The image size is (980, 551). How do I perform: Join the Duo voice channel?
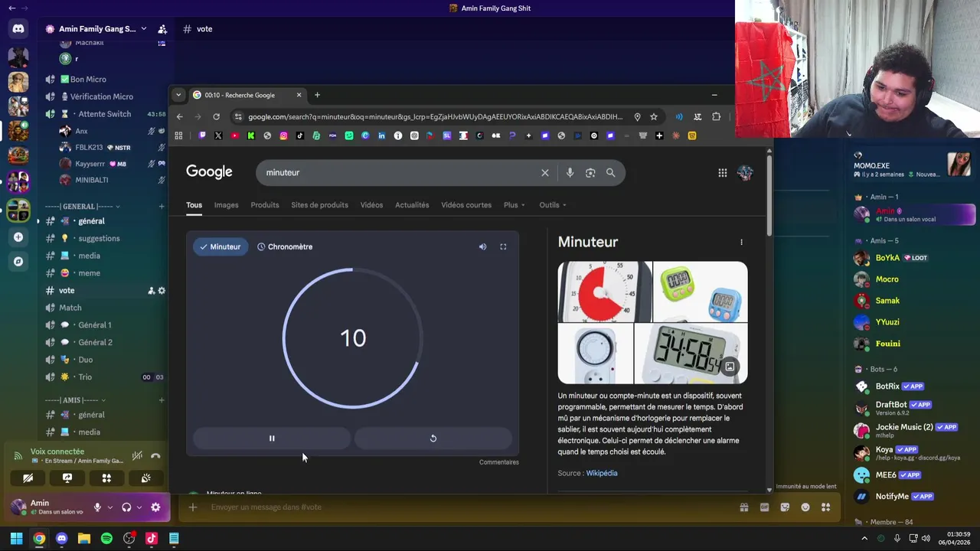(85, 360)
